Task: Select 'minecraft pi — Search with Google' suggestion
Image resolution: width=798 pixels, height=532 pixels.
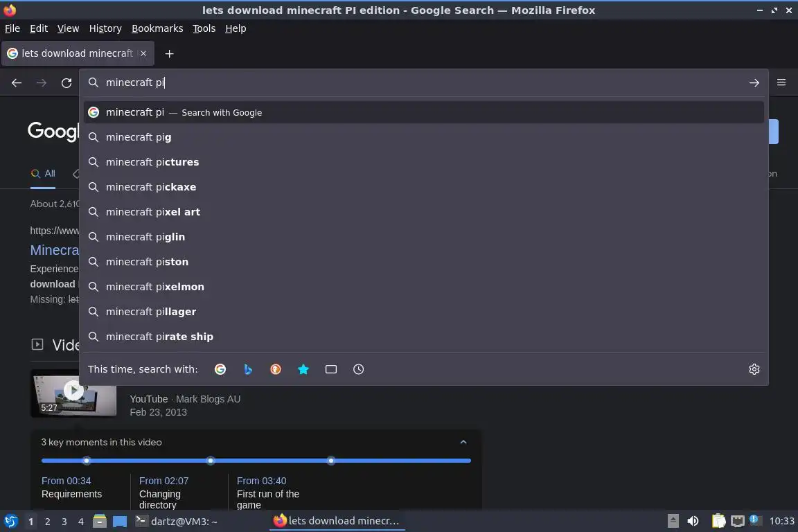Action: 424,112
